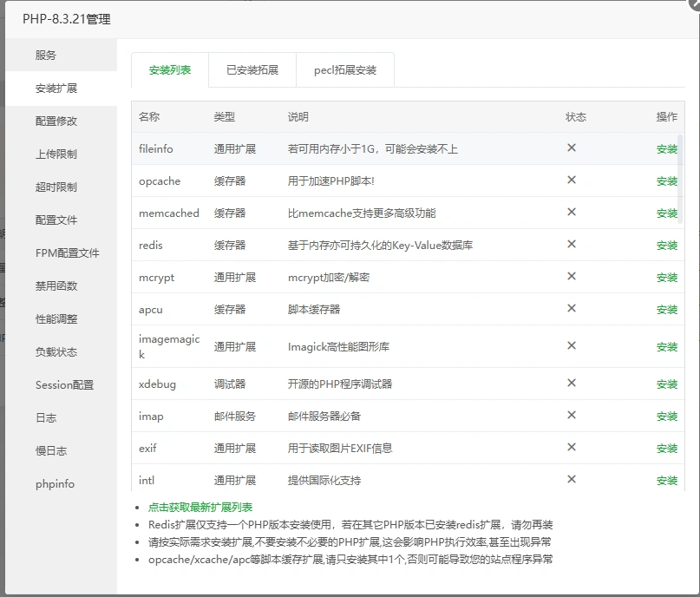Screen dimensions: 700x597
Task: Install the xdebug extension
Action: 666,384
